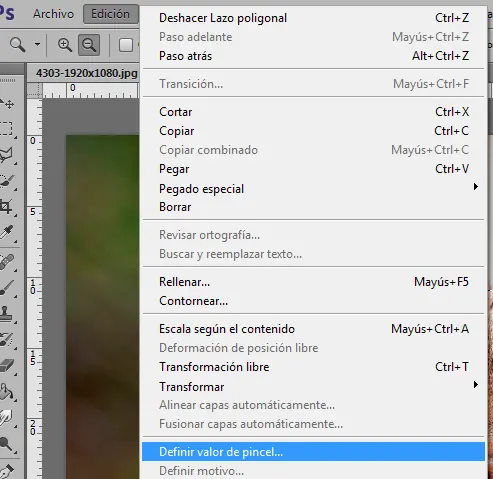The width and height of the screenshot is (493, 479).
Task: Select the History Brush tool
Action: [x=7, y=340]
